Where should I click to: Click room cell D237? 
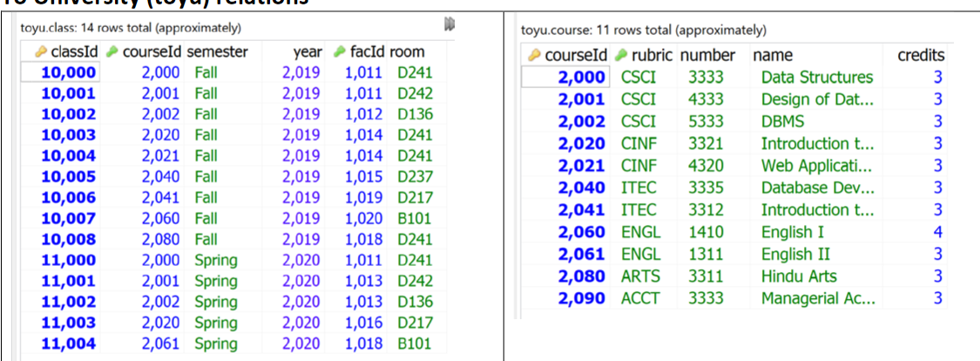pos(415,177)
